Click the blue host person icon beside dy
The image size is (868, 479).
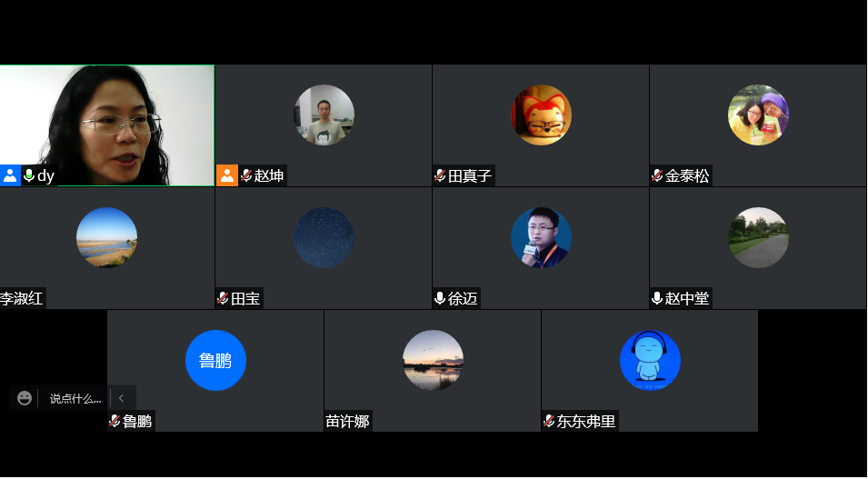pyautogui.click(x=10, y=175)
